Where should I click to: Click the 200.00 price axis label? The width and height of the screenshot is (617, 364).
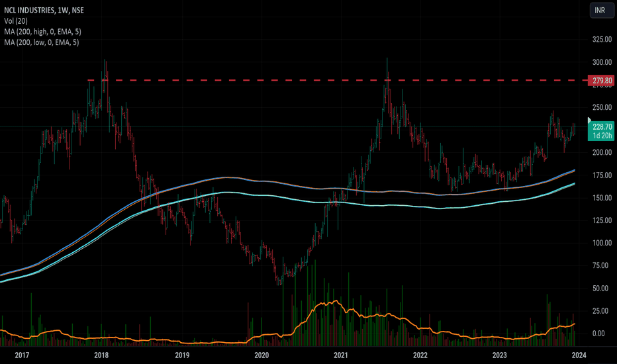(x=602, y=152)
